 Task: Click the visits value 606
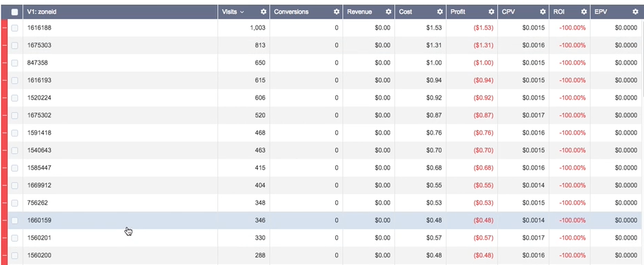coord(260,97)
